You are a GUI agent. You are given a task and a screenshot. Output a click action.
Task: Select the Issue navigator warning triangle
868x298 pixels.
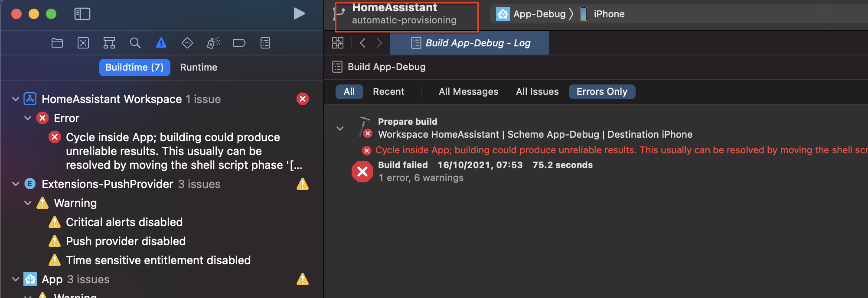[x=161, y=43]
